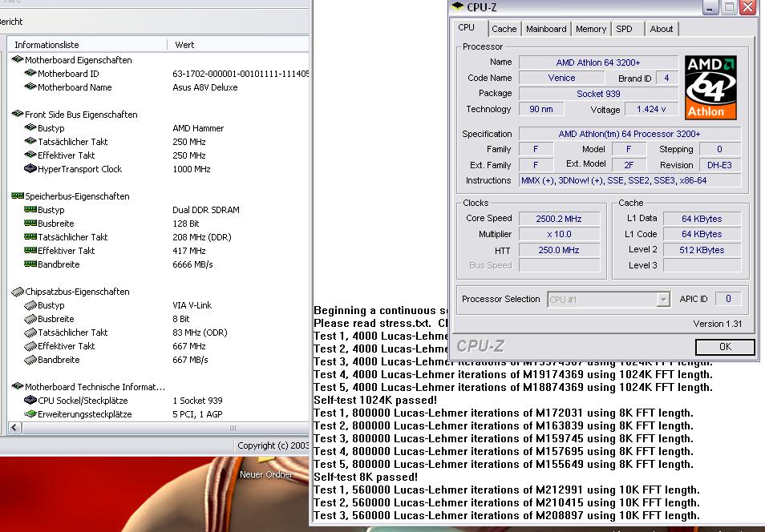Close the CPU-Z window
This screenshot has height=532, width=765.
(747, 7)
